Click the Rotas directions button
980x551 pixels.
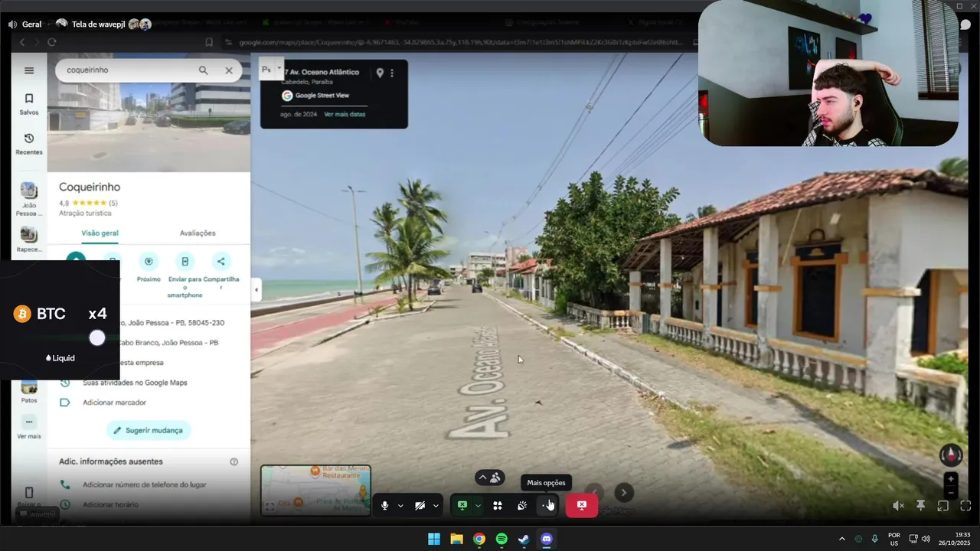[x=76, y=258]
